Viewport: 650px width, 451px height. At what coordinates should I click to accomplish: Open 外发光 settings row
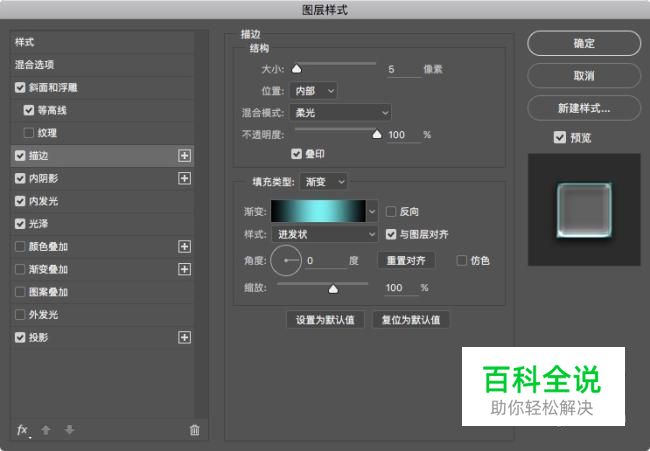point(102,315)
